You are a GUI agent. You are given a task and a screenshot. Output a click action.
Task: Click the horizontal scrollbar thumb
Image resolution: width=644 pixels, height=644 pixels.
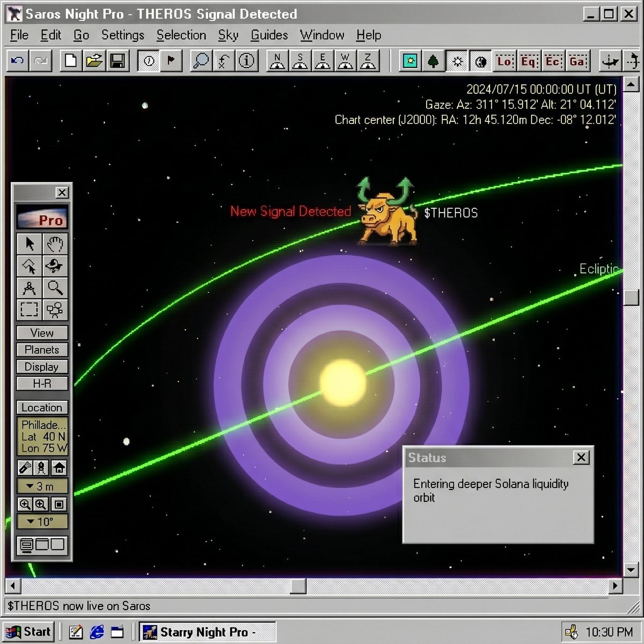pos(298,586)
